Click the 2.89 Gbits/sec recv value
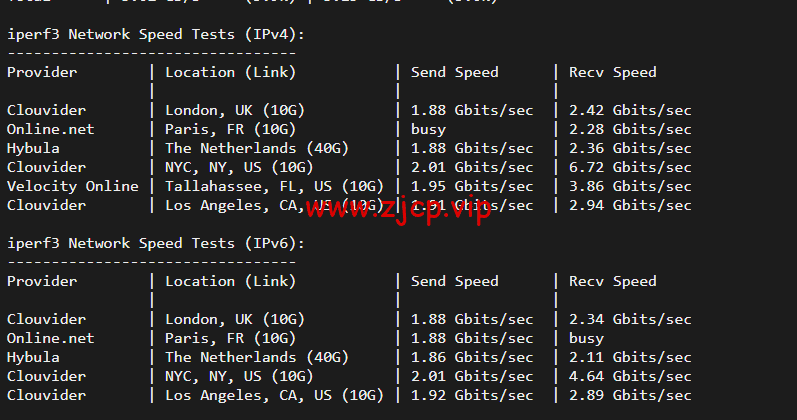 pos(630,396)
